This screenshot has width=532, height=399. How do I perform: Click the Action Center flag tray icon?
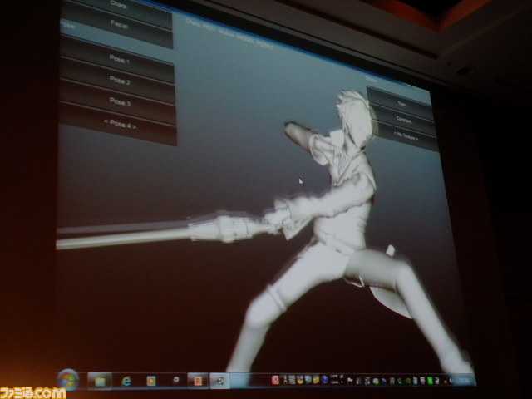(x=349, y=381)
